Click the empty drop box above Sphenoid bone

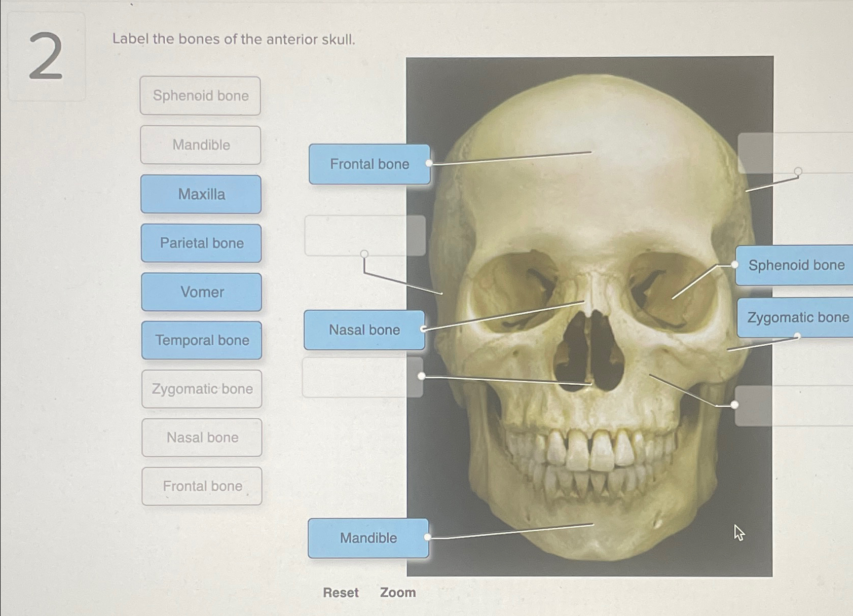[795, 153]
